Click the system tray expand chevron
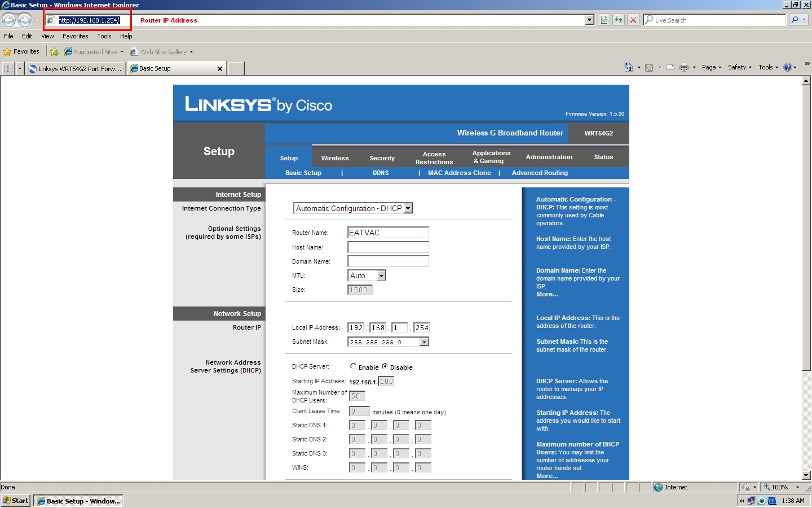 [742, 501]
